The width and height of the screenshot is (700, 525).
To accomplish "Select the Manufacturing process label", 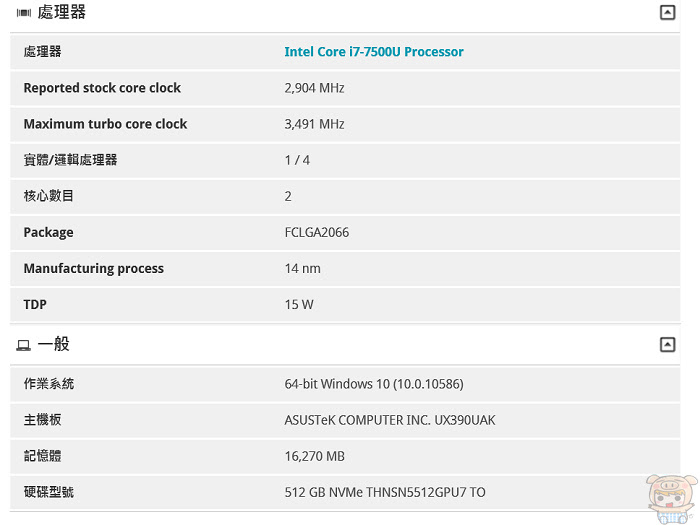I will (x=94, y=268).
